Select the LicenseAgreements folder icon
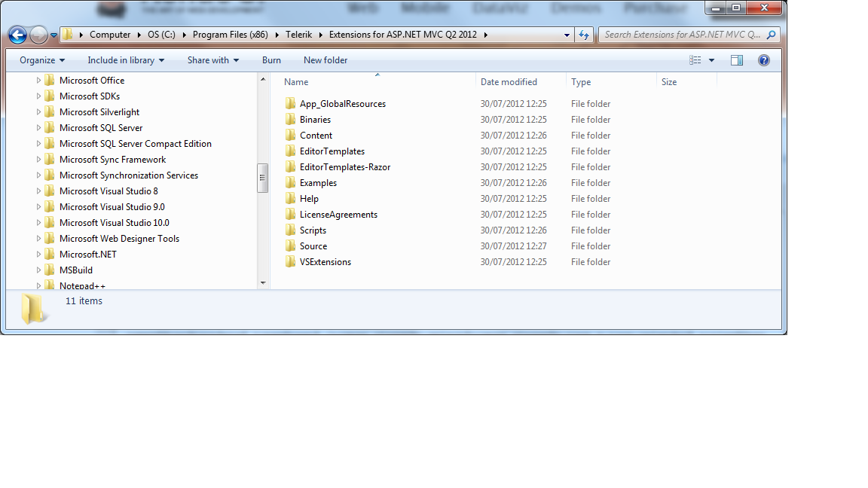This screenshot has height=488, width=868. click(291, 215)
